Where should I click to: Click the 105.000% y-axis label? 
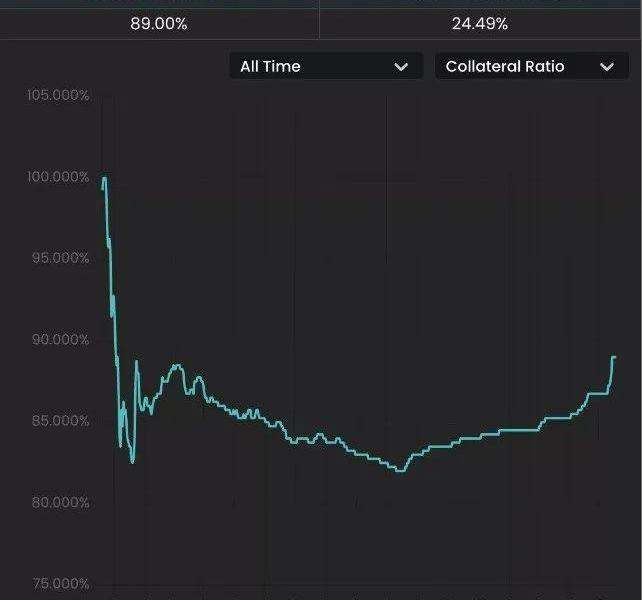coord(57,96)
